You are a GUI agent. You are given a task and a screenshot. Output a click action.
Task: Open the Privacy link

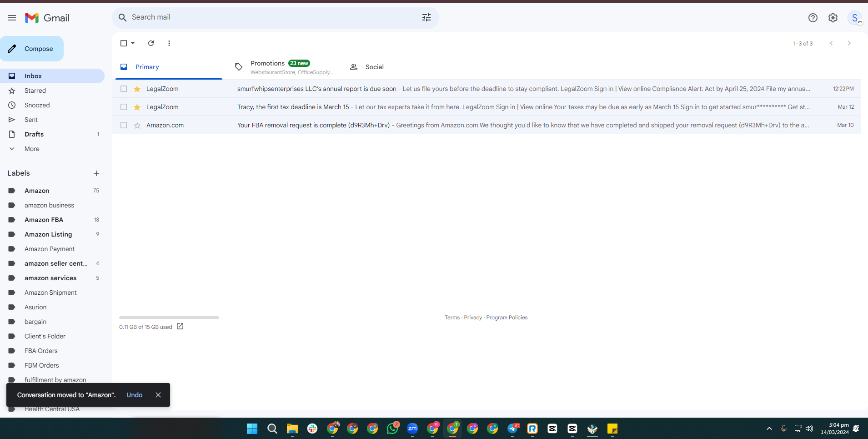tap(473, 318)
